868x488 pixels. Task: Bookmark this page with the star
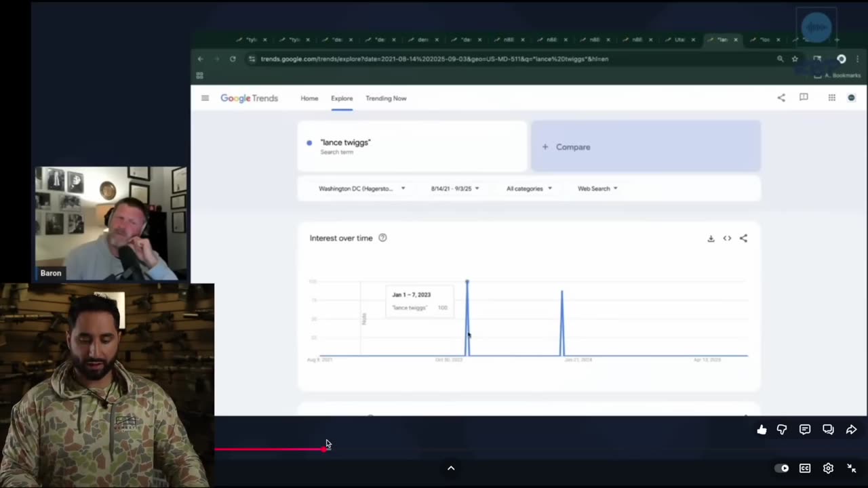(795, 59)
